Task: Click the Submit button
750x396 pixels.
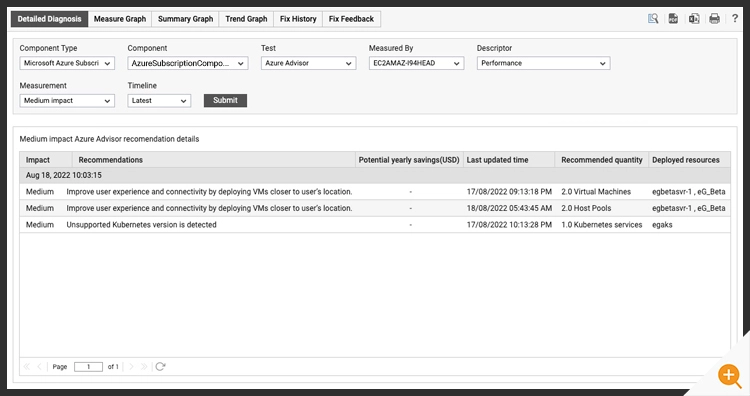Action: [225, 100]
